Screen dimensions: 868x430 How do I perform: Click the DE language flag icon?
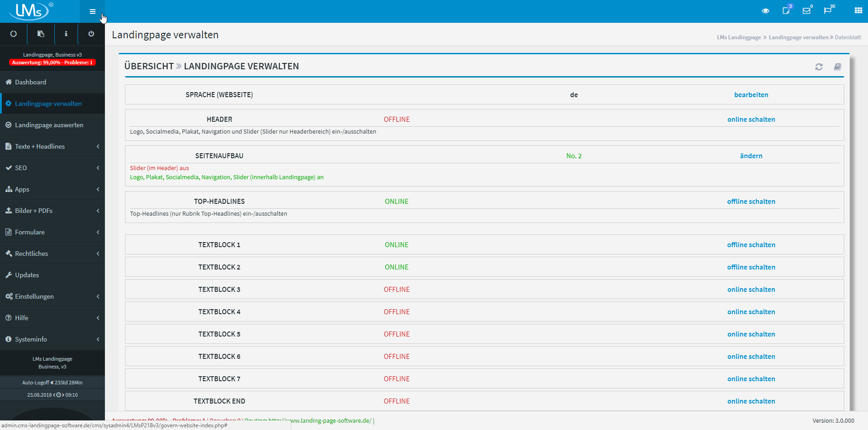[x=829, y=10]
